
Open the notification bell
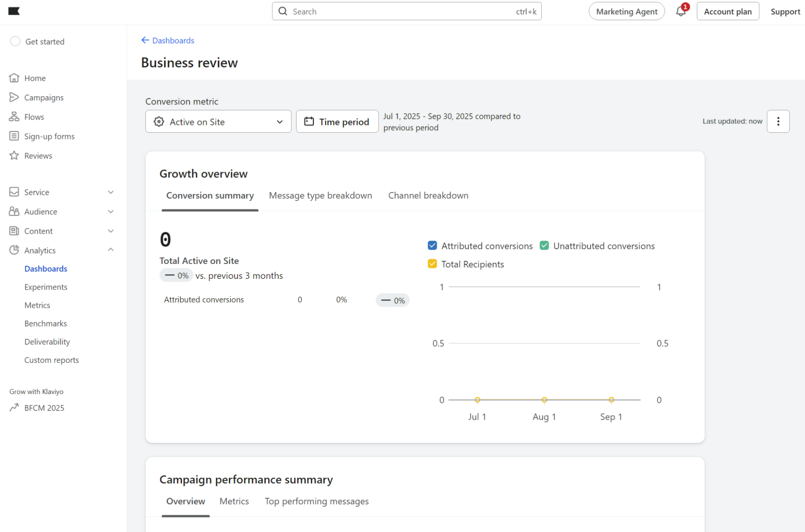pos(681,11)
